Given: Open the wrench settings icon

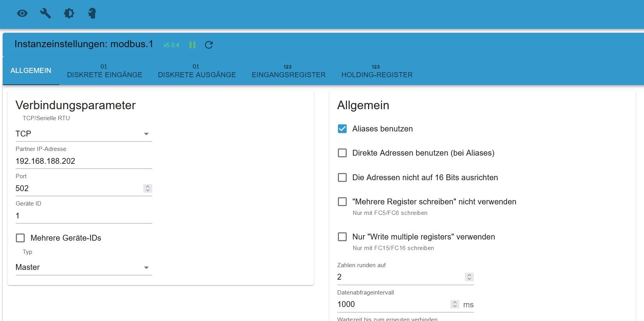Looking at the screenshot, I should (x=46, y=14).
